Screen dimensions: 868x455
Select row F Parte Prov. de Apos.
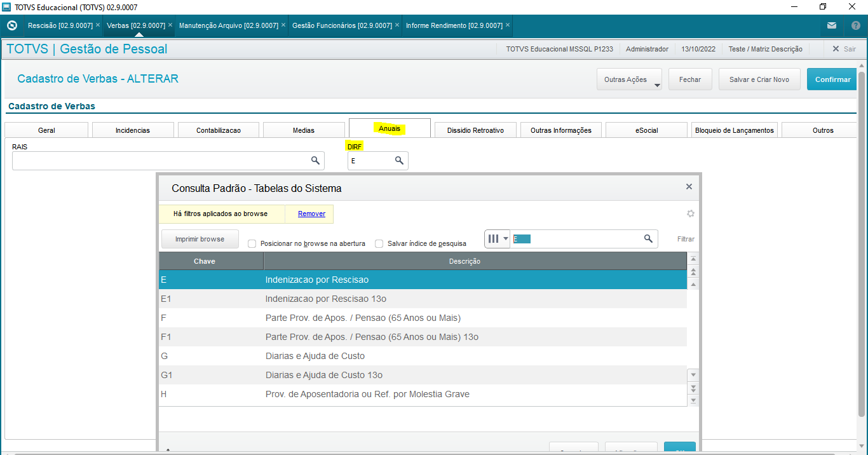[423, 318]
